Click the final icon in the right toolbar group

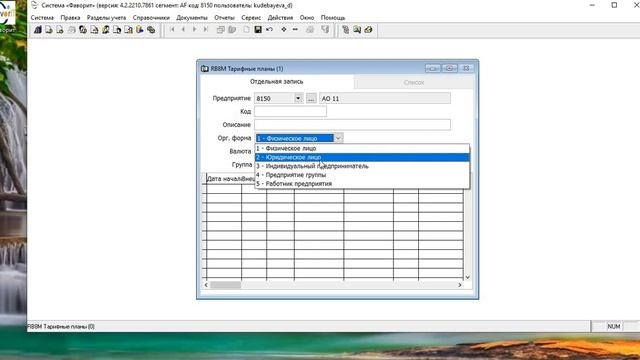(369, 30)
